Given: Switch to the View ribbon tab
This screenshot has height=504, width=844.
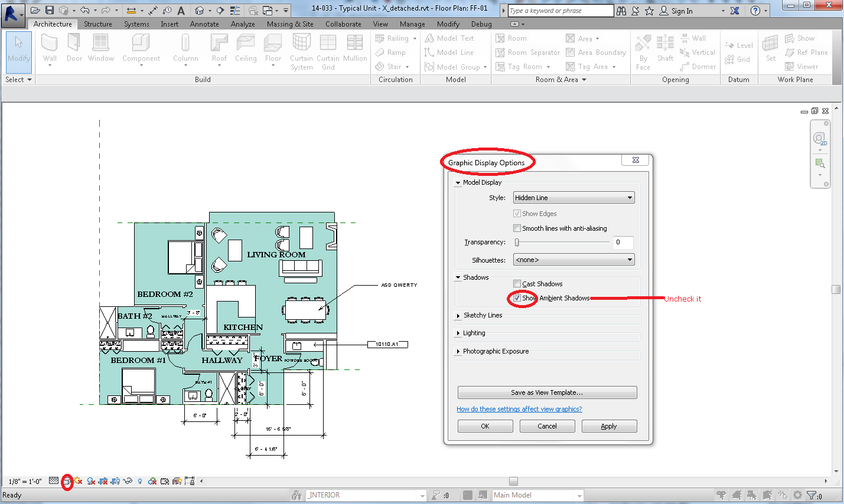Looking at the screenshot, I should 380,24.
